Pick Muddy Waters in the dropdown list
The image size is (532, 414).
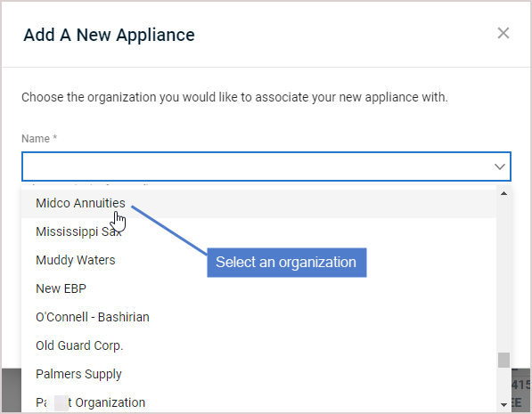pos(258,260)
